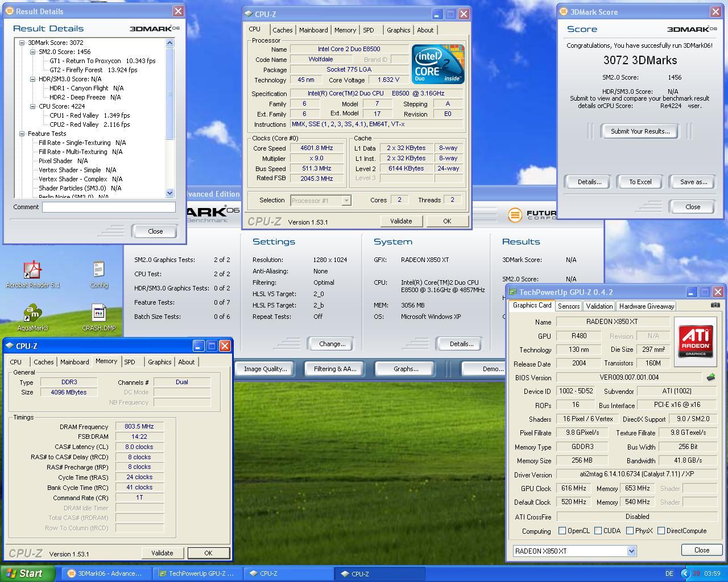Click the Comment input field

pyautogui.click(x=109, y=207)
